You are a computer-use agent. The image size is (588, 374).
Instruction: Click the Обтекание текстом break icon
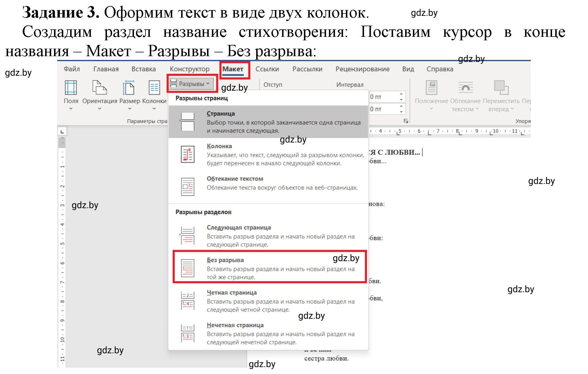[x=187, y=187]
